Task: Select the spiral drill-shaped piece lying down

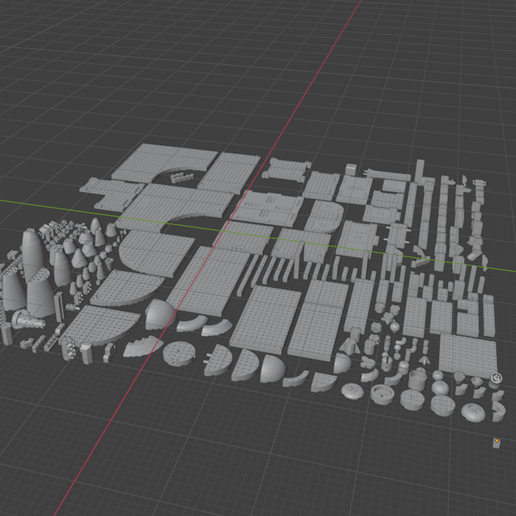Action: tap(28, 320)
